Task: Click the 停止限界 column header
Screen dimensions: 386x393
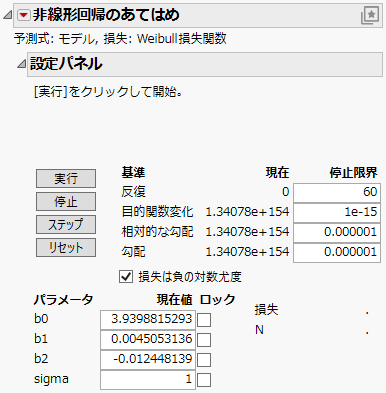Action: tap(353, 173)
